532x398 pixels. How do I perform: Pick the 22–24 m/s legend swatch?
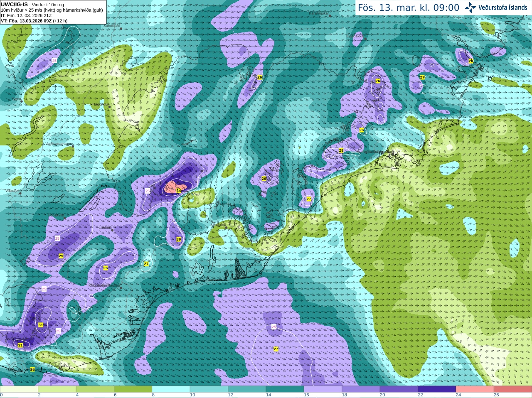[437, 389]
